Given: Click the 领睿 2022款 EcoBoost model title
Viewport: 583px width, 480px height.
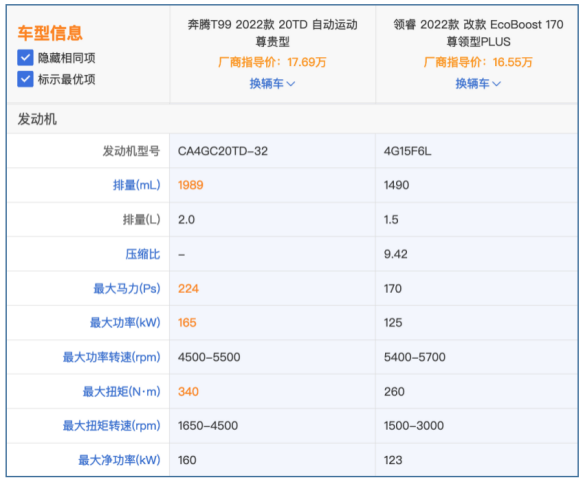Looking at the screenshot, I should pos(478,33).
